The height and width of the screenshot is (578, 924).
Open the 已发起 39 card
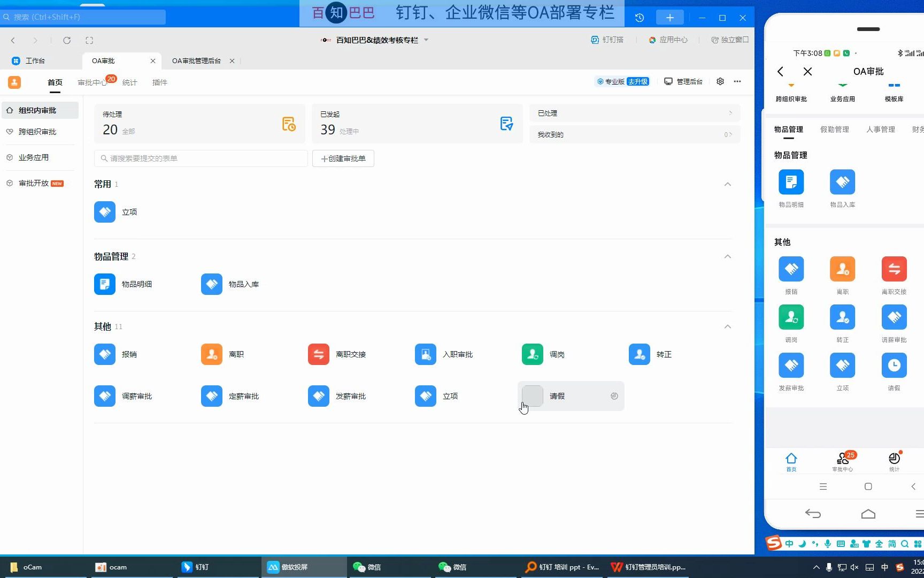tap(417, 124)
